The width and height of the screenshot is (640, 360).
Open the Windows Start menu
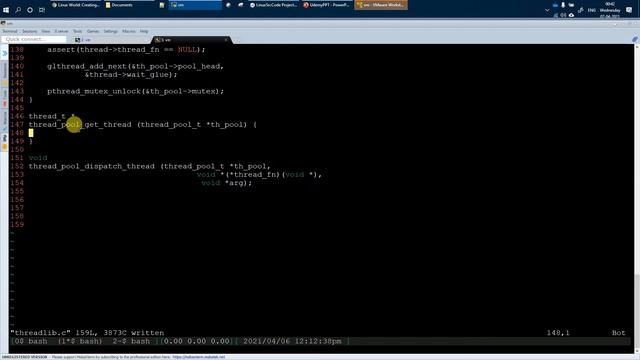[x=6, y=10]
